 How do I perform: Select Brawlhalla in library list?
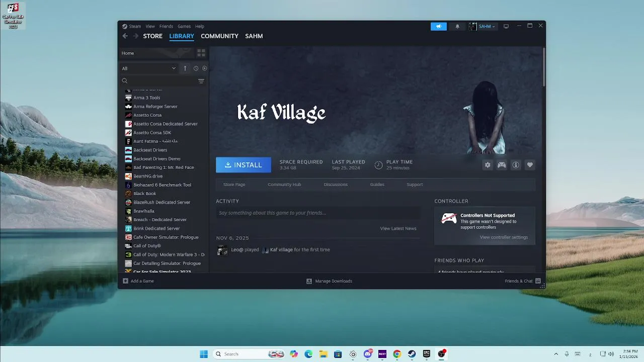[x=143, y=211]
